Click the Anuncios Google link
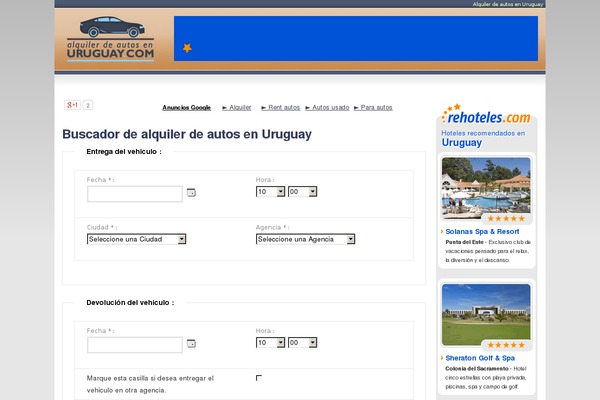The width and height of the screenshot is (600, 400). [x=186, y=108]
